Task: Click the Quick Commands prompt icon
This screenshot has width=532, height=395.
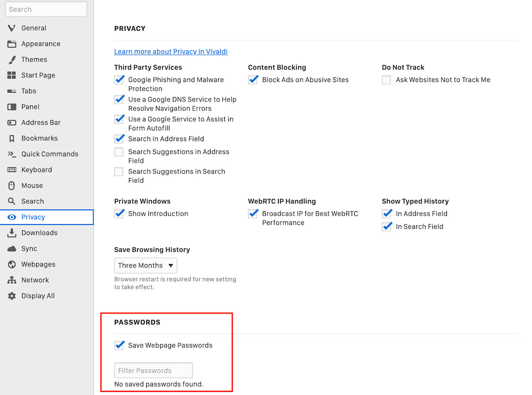Action: click(x=12, y=154)
